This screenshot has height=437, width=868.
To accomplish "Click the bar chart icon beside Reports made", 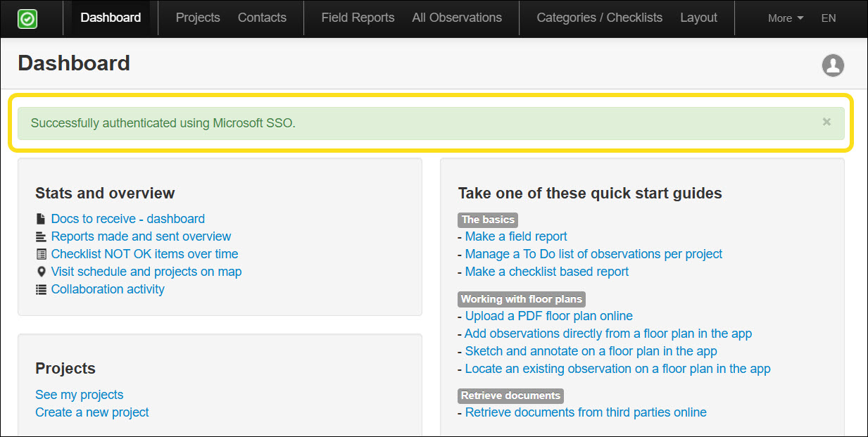I will 41,236.
